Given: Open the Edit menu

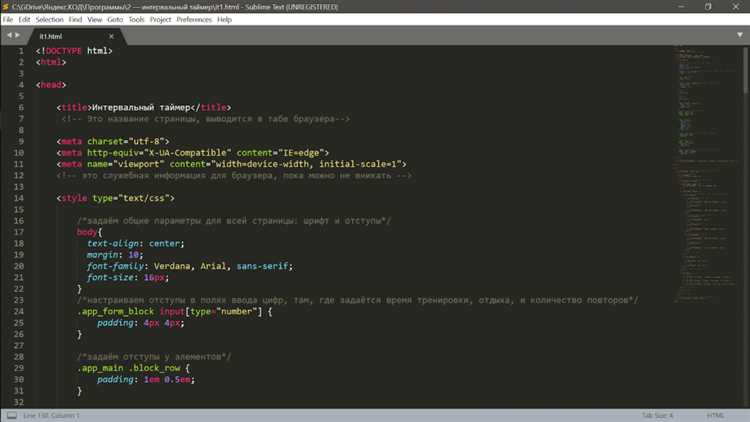Looking at the screenshot, I should pyautogui.click(x=24, y=20).
